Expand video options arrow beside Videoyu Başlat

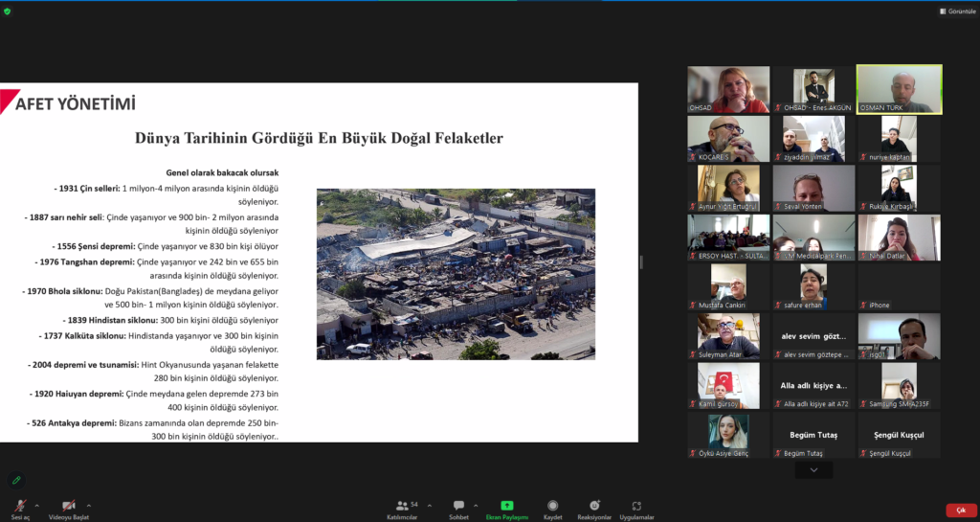(89, 505)
